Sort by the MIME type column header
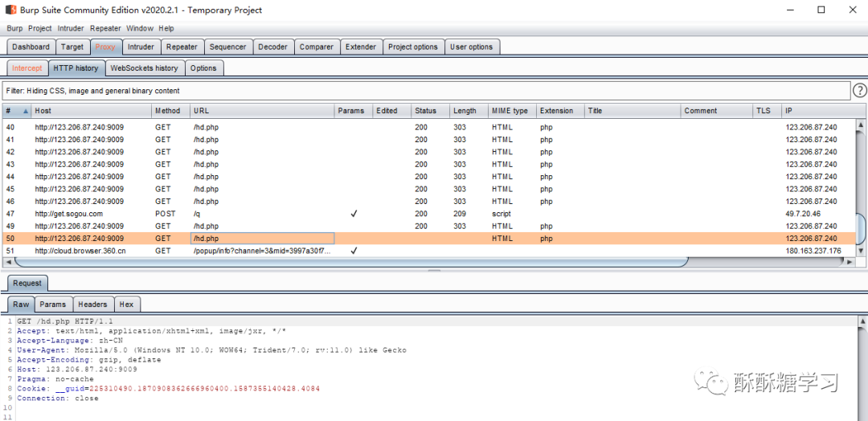 pyautogui.click(x=512, y=111)
